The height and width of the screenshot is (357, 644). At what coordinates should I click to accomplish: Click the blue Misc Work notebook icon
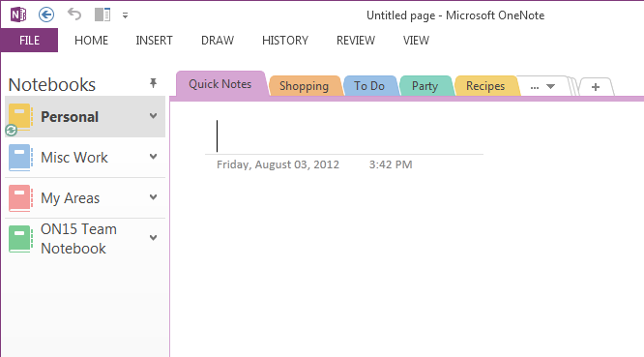coord(20,158)
